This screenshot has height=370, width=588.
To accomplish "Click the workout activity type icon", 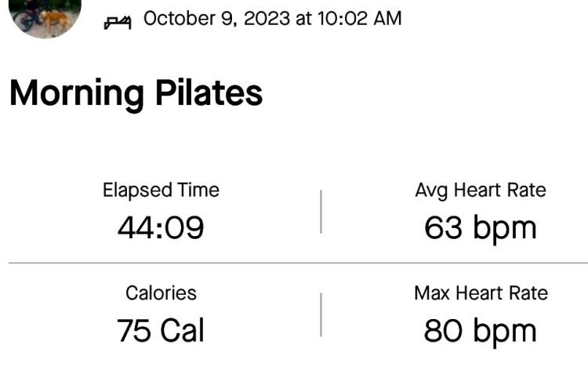I will (118, 21).
